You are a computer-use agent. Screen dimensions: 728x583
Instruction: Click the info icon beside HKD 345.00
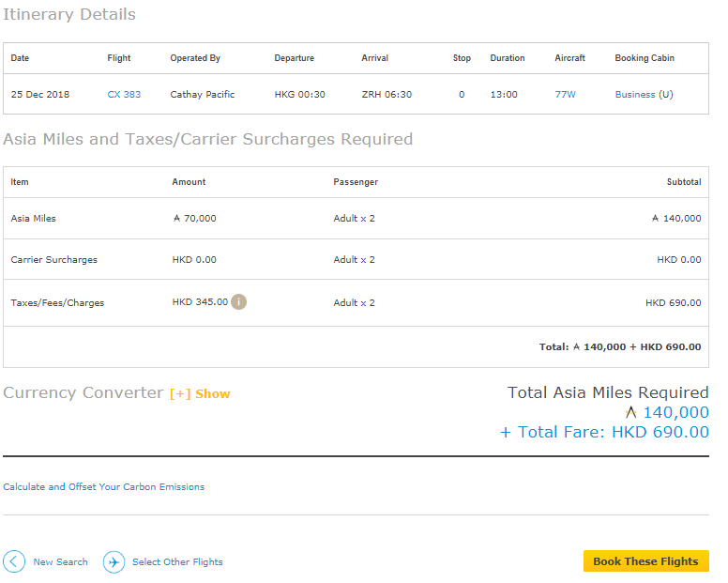pyautogui.click(x=239, y=301)
